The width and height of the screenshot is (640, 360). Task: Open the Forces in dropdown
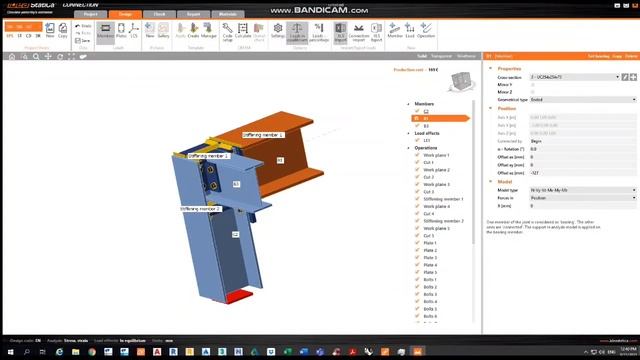coord(583,198)
